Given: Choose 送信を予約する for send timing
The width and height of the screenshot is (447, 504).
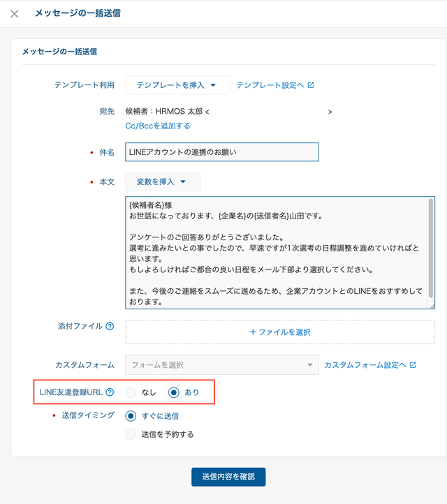Looking at the screenshot, I should click(131, 434).
